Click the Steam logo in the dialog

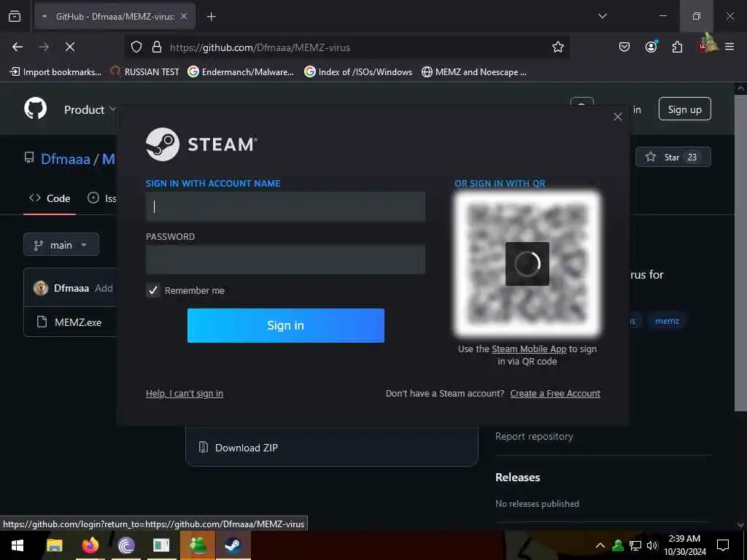coord(201,144)
